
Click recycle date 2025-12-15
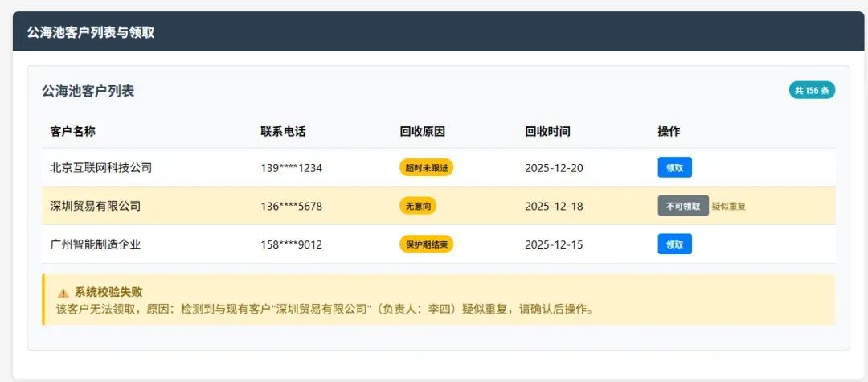tap(554, 244)
